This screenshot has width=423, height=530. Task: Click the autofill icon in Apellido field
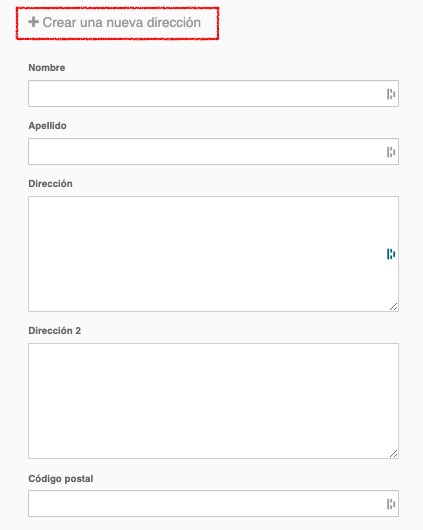click(391, 152)
